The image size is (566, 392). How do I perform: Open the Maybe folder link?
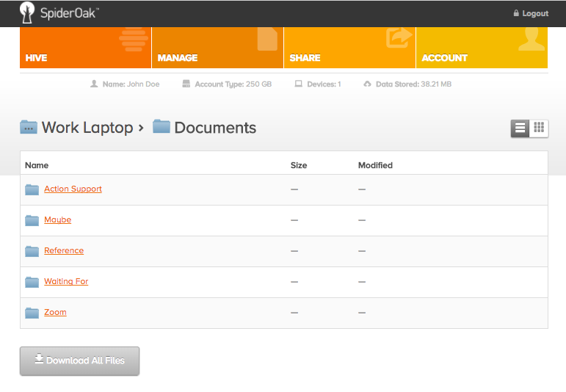[57, 220]
